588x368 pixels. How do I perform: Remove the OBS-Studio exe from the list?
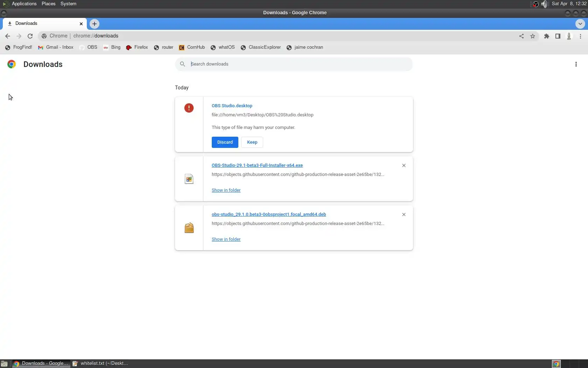pos(404,165)
